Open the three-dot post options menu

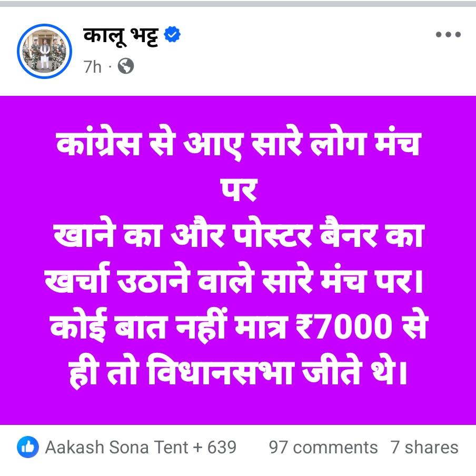(448, 35)
